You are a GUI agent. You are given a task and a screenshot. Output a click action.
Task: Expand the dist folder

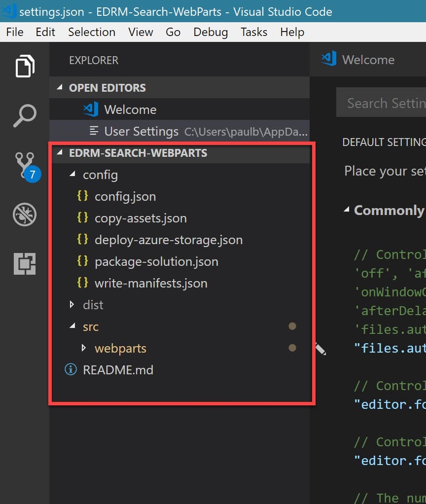click(72, 305)
